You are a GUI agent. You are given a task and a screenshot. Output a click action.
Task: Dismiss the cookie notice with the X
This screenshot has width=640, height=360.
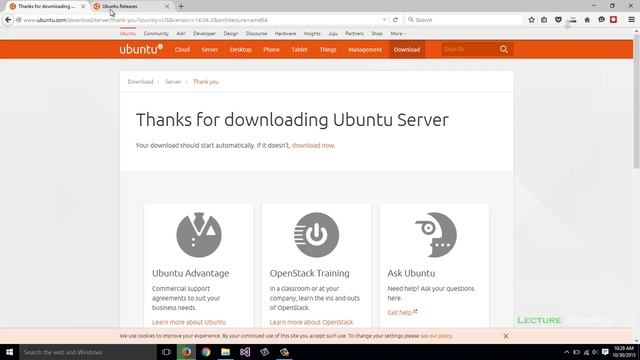click(506, 336)
